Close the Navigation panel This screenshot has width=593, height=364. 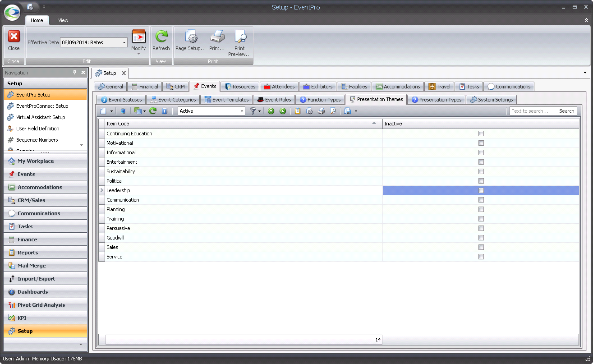(x=83, y=73)
